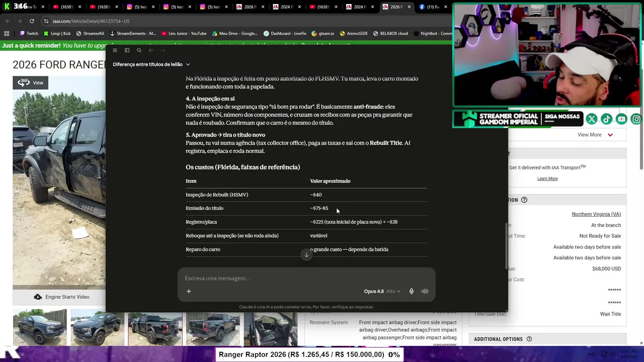Viewport: 644px width, 362px height.
Task: Open the Twitch bookmark
Action: coord(29,34)
